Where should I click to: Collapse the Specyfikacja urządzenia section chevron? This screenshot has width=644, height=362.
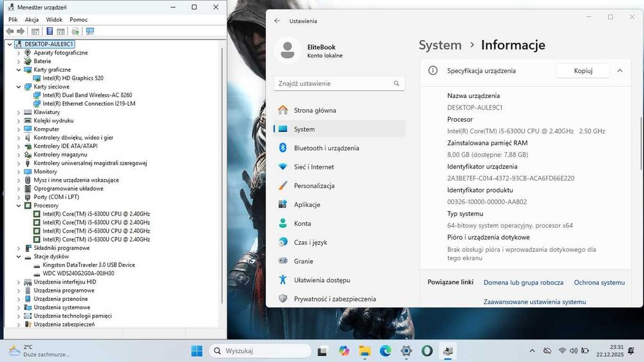click(620, 71)
